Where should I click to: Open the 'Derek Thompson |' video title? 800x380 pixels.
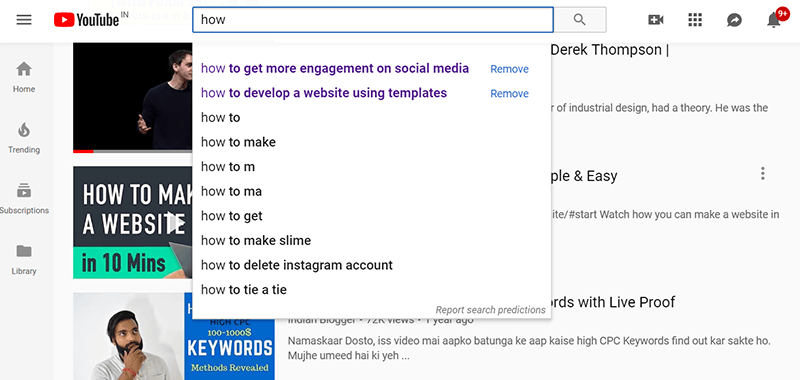(x=610, y=50)
